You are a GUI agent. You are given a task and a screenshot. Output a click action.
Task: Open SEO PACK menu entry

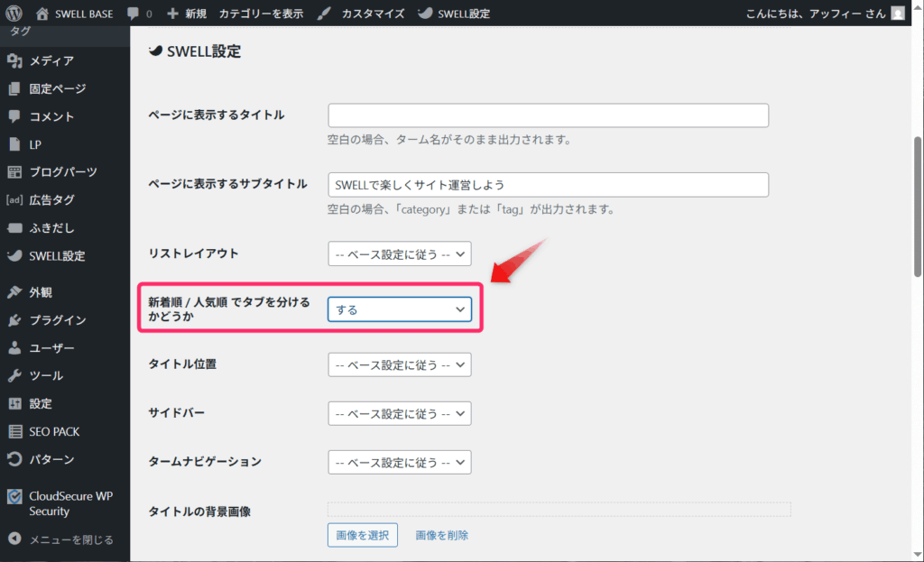[54, 431]
